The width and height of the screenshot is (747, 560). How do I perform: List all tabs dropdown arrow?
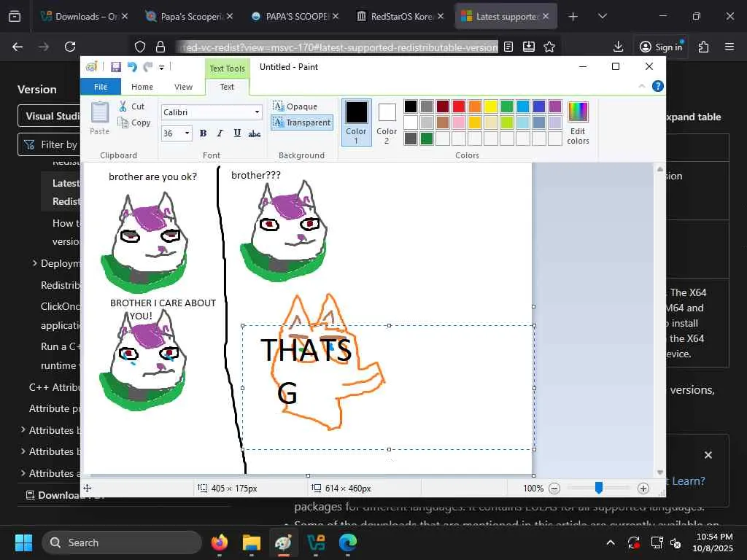point(603,16)
